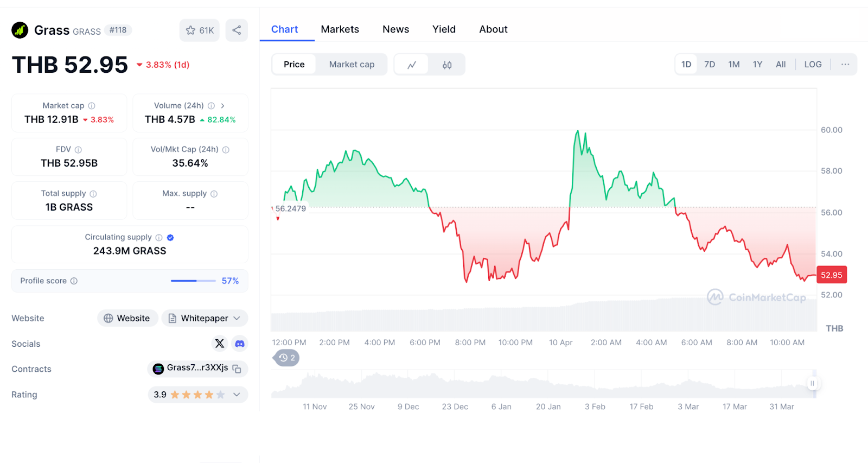Open the Yield tab
The image size is (868, 463).
[444, 29]
